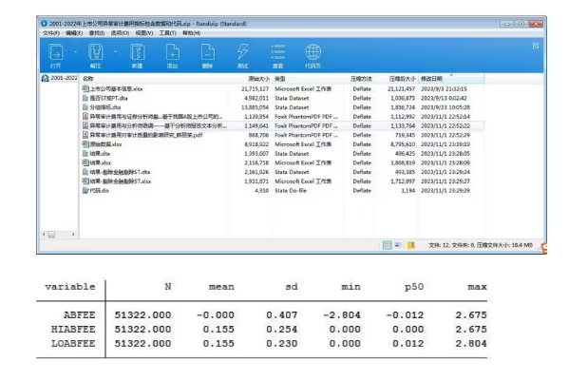This screenshot has height=380, width=588.
Task: Click the compressed size value 8,795,610
Action: coord(403,144)
